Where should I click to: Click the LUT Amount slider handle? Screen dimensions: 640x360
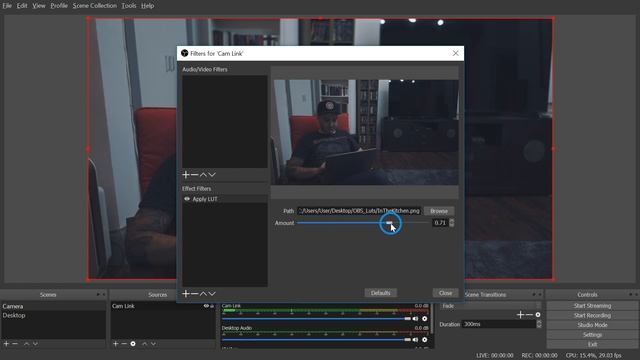tap(389, 223)
